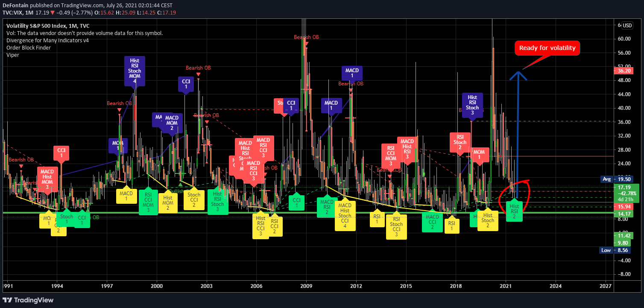Click the 2021 label on the time axis
This screenshot has height=308, width=644.
pos(506,285)
